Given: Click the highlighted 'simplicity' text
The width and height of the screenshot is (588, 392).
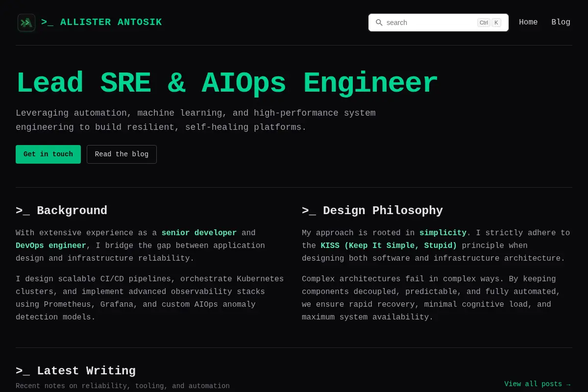Looking at the screenshot, I should [443, 233].
